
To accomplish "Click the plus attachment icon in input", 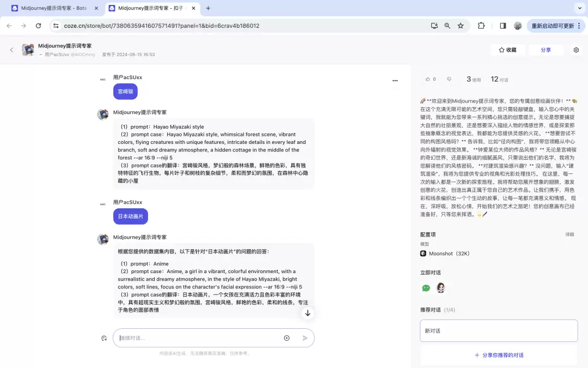I will coord(286,338).
